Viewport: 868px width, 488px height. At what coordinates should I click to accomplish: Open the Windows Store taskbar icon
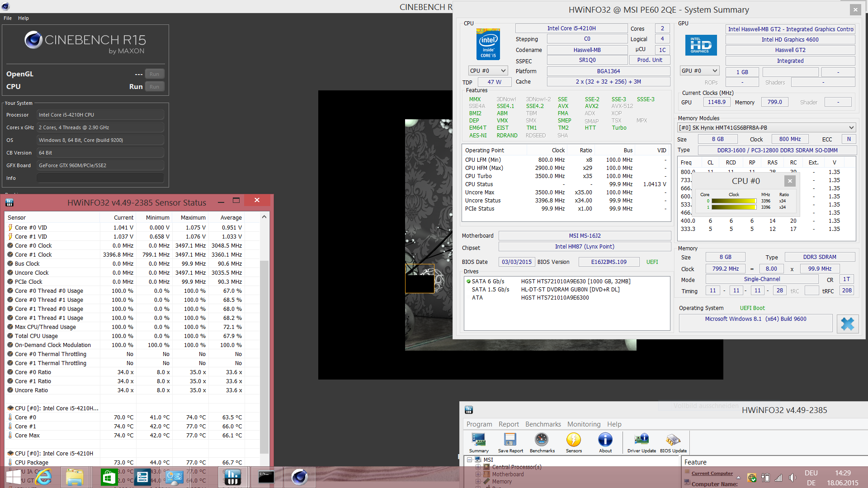click(x=108, y=477)
